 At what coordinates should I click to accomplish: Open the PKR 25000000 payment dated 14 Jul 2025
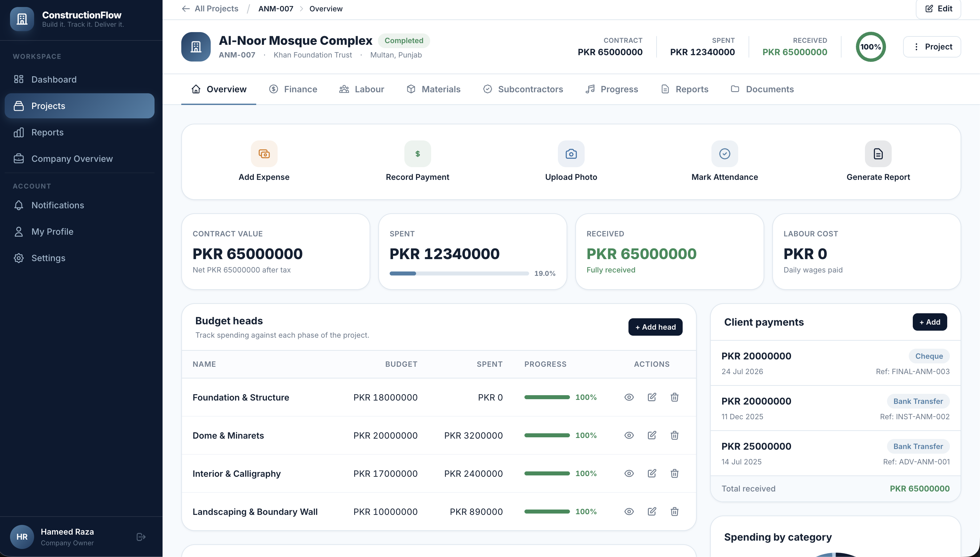tap(836, 453)
